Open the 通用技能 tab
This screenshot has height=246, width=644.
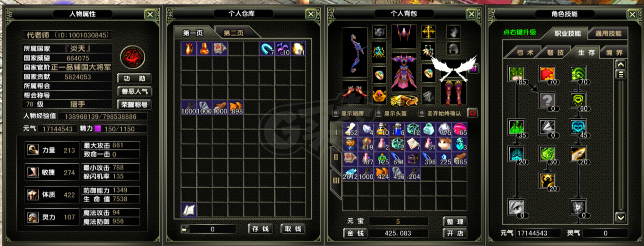(x=609, y=34)
